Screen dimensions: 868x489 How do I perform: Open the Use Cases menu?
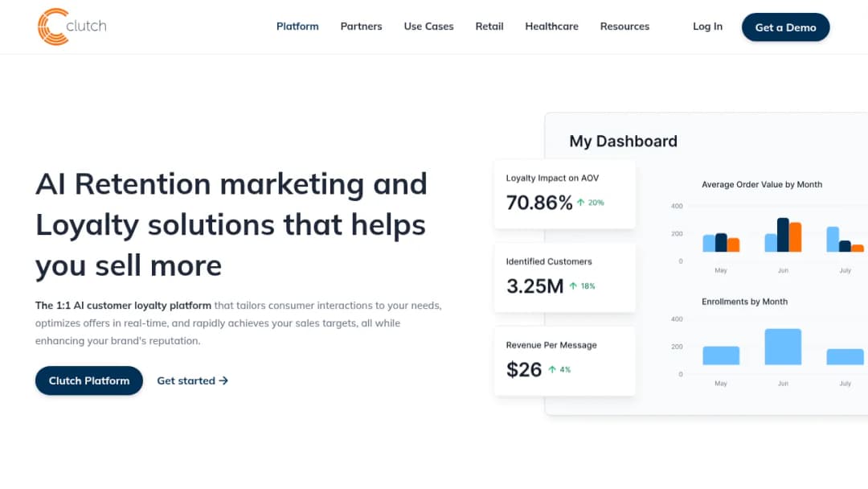click(428, 26)
